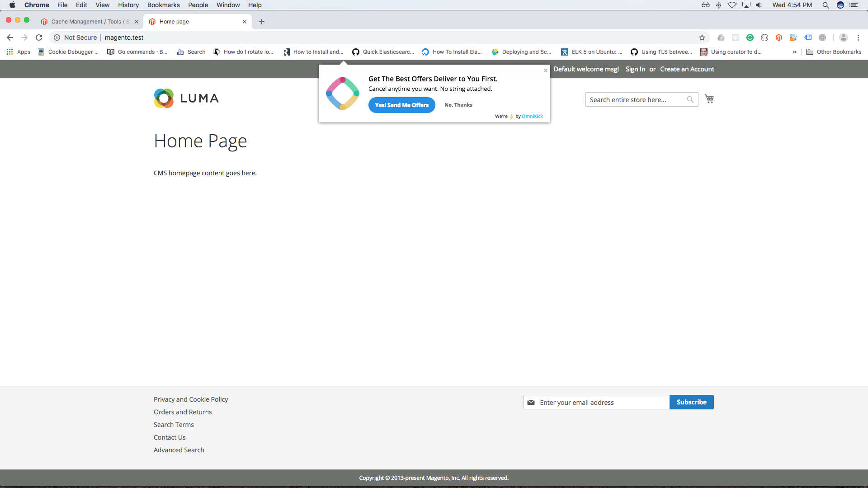This screenshot has height=488, width=868.
Task: Click the LUMA logo
Action: pyautogui.click(x=186, y=98)
